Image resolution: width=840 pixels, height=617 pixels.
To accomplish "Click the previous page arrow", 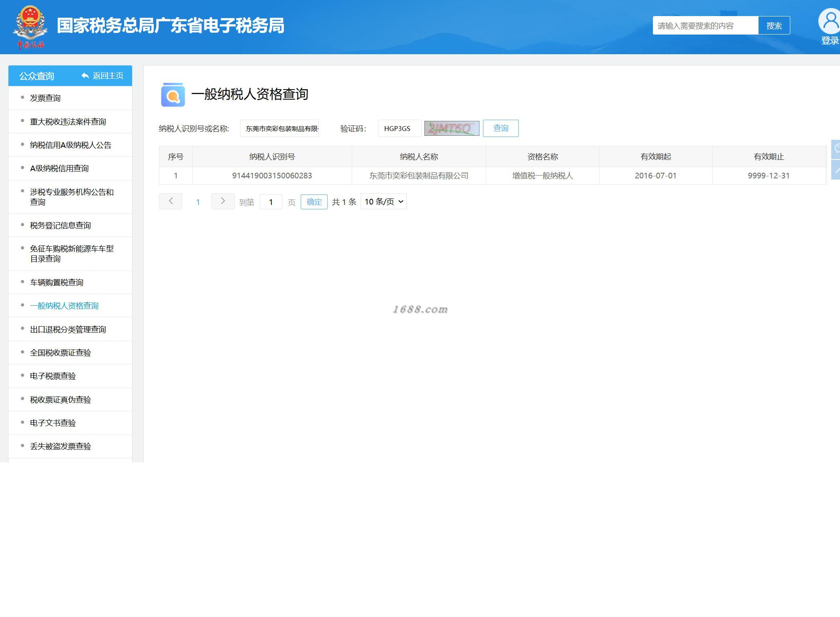I will pyautogui.click(x=171, y=201).
